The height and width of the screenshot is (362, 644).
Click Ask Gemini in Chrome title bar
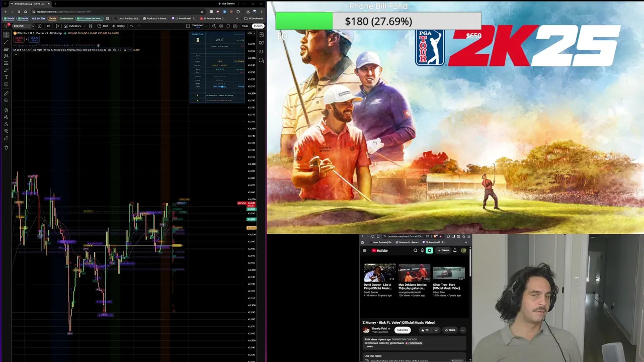point(227,4)
